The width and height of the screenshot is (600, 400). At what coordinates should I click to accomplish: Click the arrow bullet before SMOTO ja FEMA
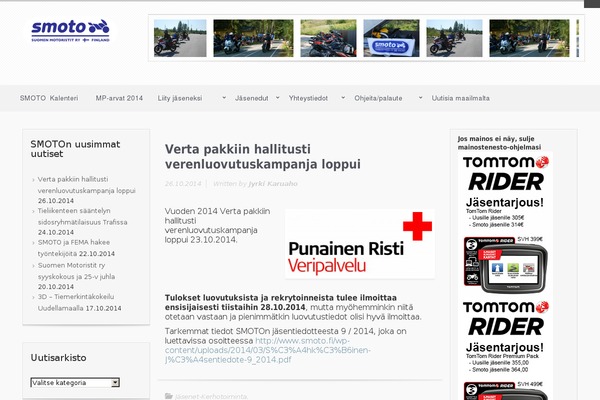pyautogui.click(x=33, y=243)
